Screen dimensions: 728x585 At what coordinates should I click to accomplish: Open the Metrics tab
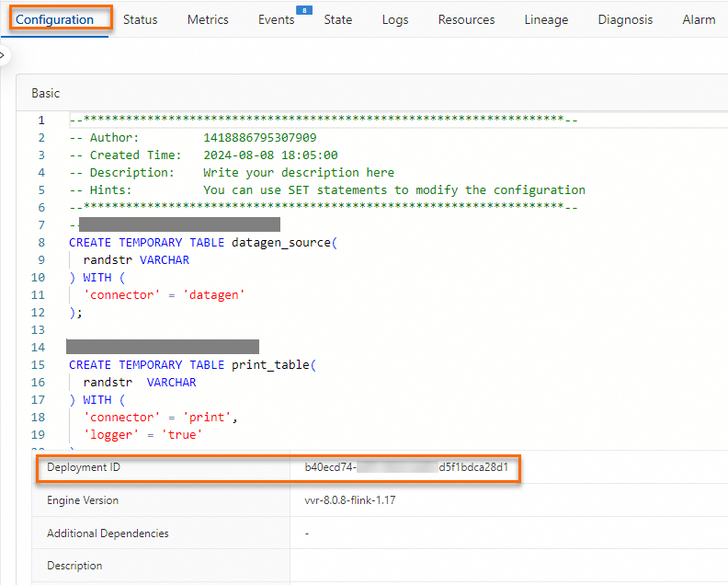tap(208, 19)
